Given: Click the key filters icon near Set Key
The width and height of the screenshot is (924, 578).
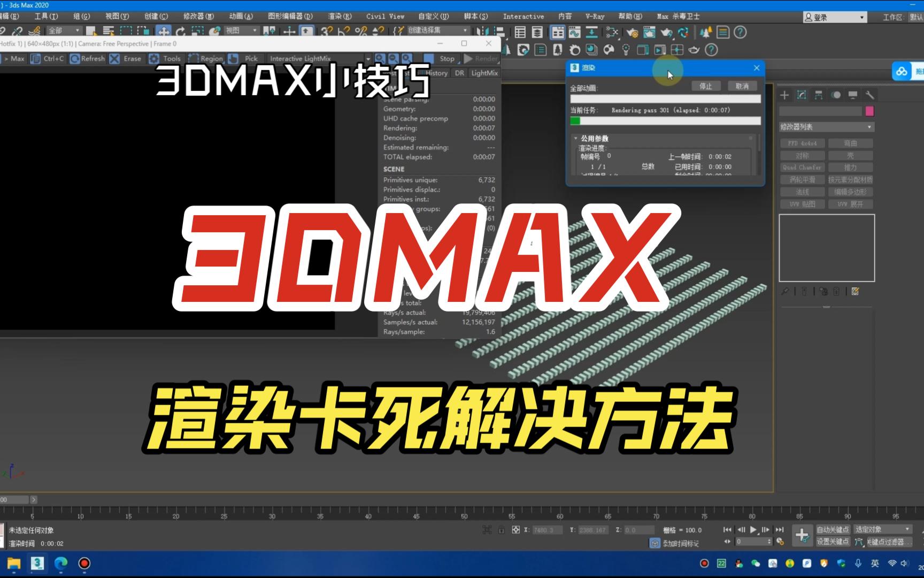Looking at the screenshot, I should point(859,541).
